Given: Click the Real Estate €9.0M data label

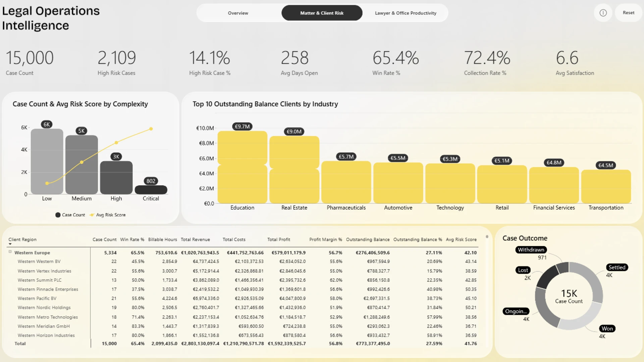Looking at the screenshot, I should pyautogui.click(x=294, y=132).
